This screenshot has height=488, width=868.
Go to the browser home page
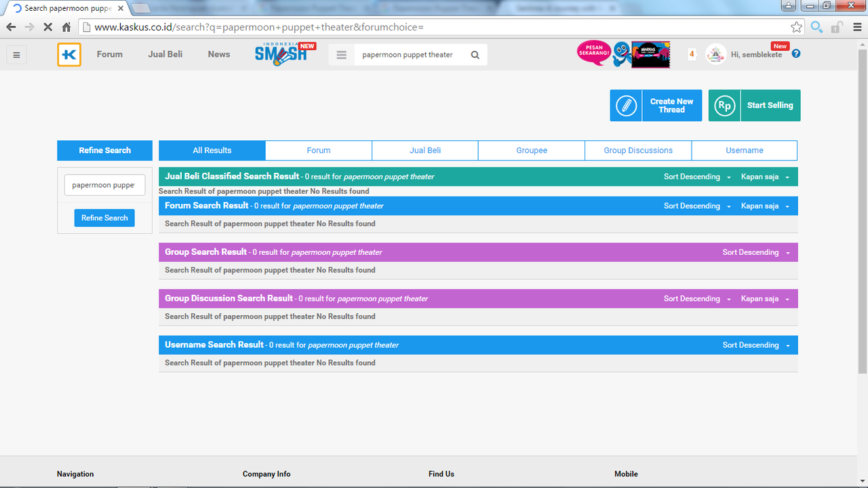[x=66, y=27]
